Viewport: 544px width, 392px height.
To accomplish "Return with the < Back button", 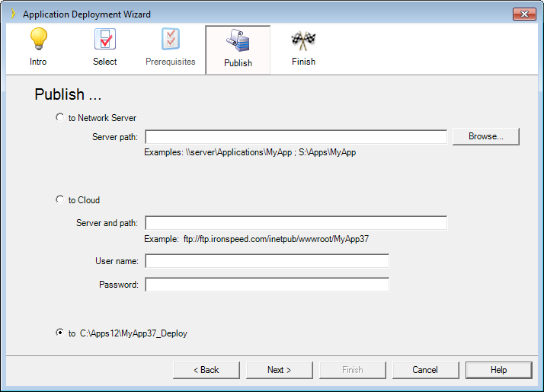I will pyautogui.click(x=206, y=370).
